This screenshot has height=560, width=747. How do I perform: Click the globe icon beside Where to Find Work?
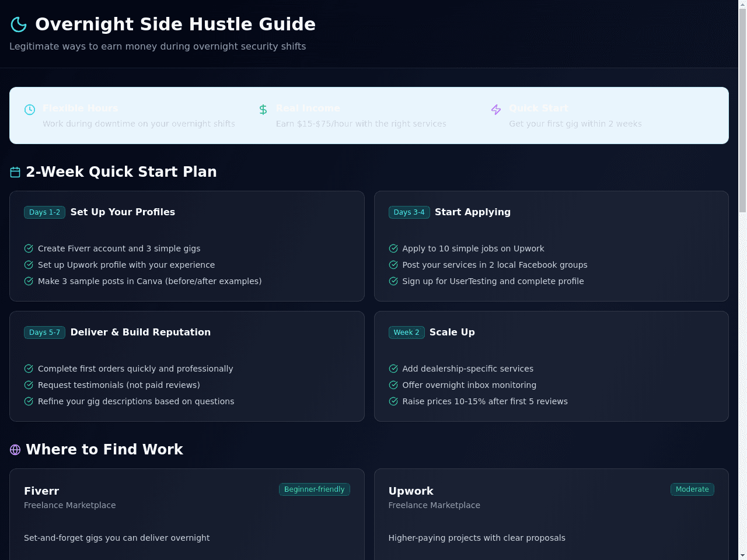[15, 450]
